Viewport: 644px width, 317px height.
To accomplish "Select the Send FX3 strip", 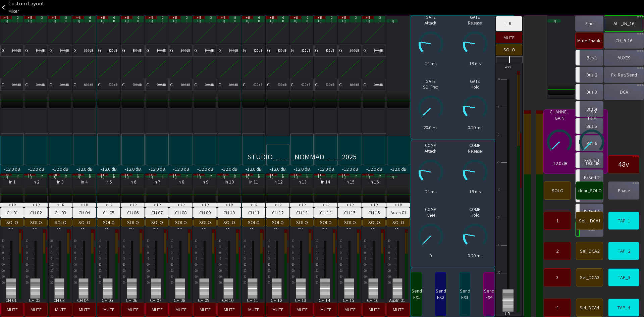I will tap(465, 294).
